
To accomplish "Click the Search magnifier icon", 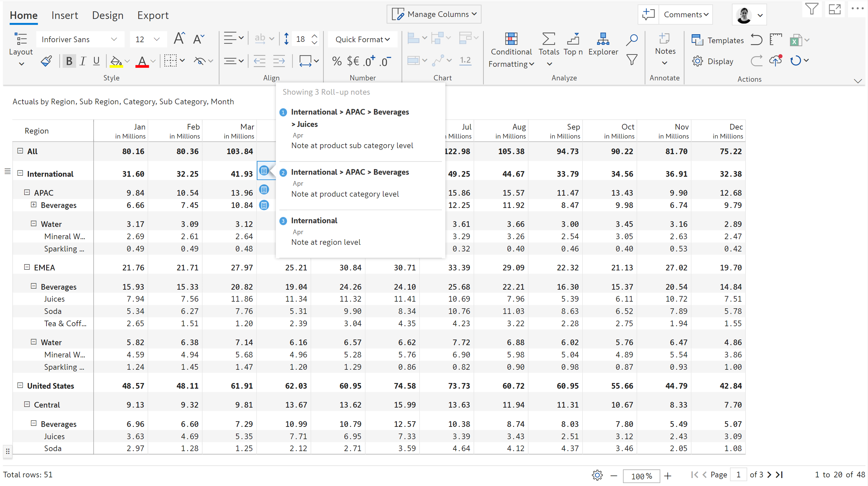I will [x=632, y=40].
